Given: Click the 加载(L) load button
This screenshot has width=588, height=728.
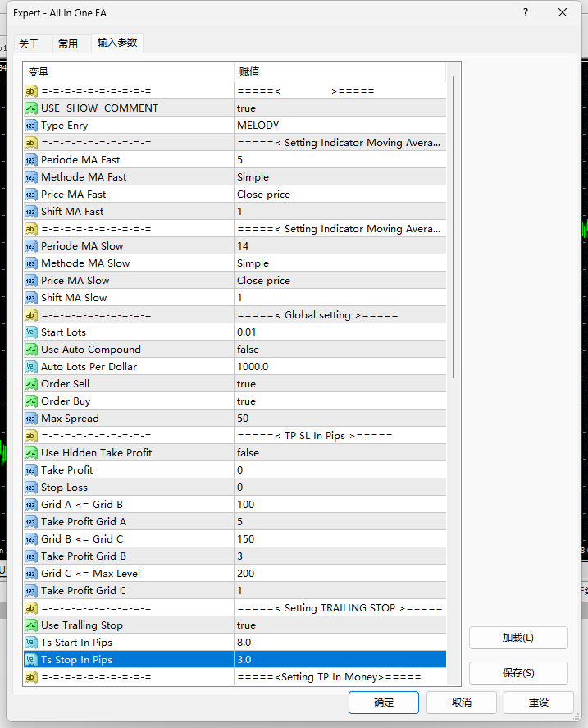Looking at the screenshot, I should tap(518, 638).
